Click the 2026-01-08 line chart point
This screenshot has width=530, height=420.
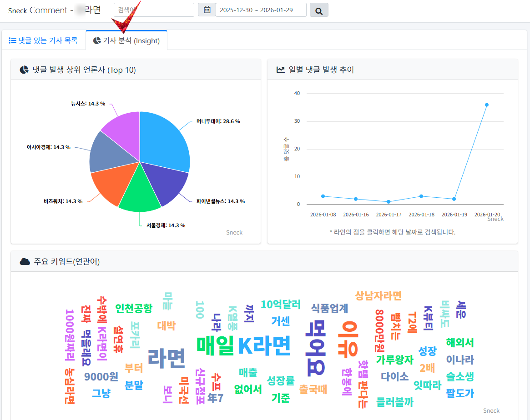[323, 196]
